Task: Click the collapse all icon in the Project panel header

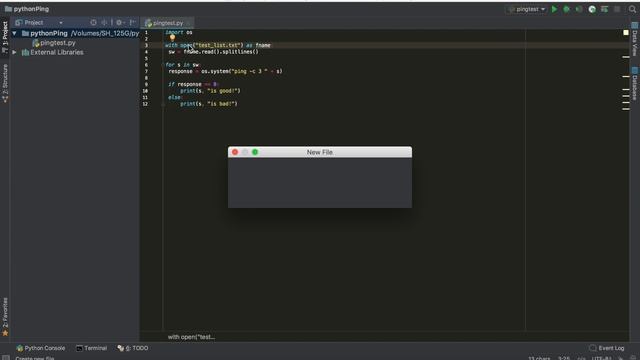Action: tap(105, 22)
